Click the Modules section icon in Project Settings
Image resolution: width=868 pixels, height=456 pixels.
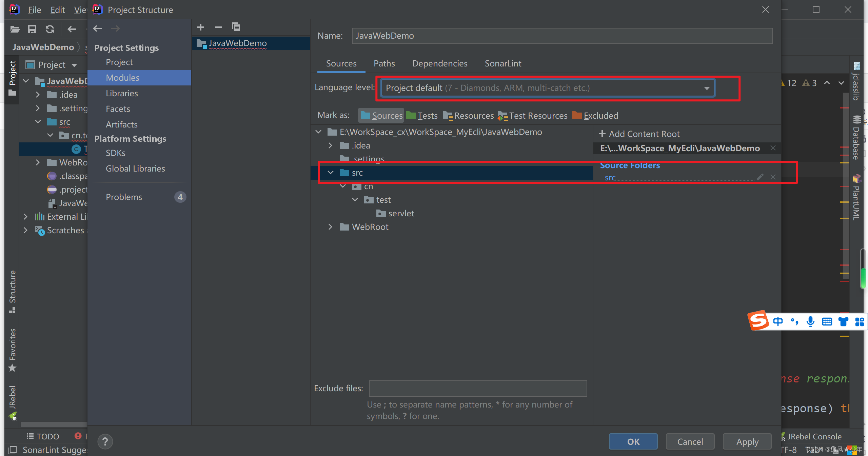122,78
